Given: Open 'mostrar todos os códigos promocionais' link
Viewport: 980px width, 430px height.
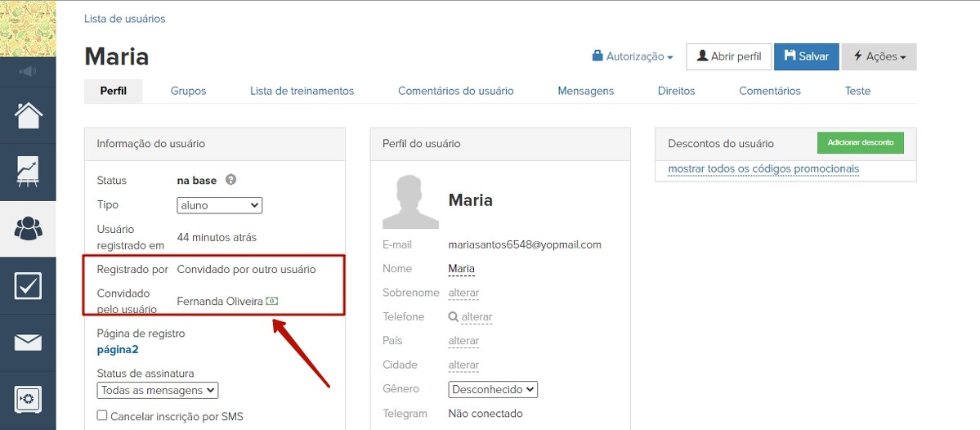Looking at the screenshot, I should click(763, 169).
